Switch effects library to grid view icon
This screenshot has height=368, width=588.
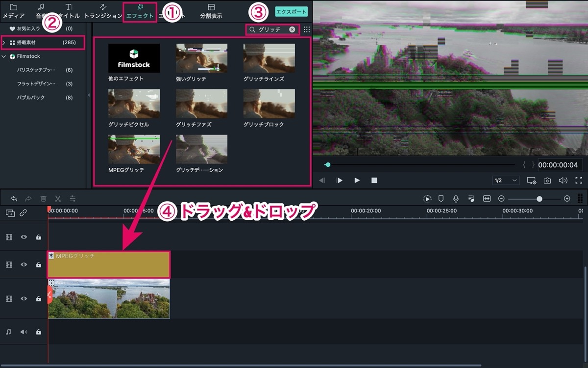click(x=307, y=29)
